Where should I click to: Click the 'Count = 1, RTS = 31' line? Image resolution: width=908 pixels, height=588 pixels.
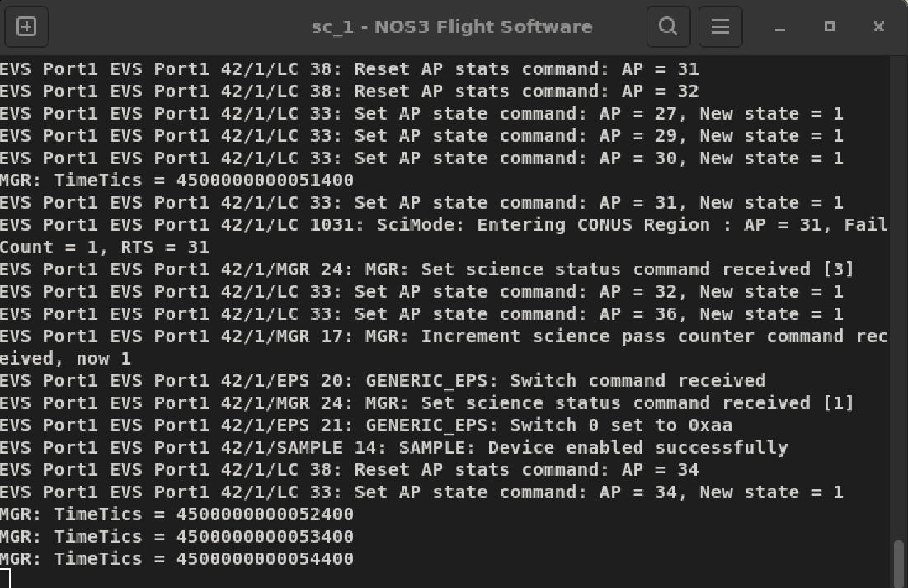pos(104,247)
